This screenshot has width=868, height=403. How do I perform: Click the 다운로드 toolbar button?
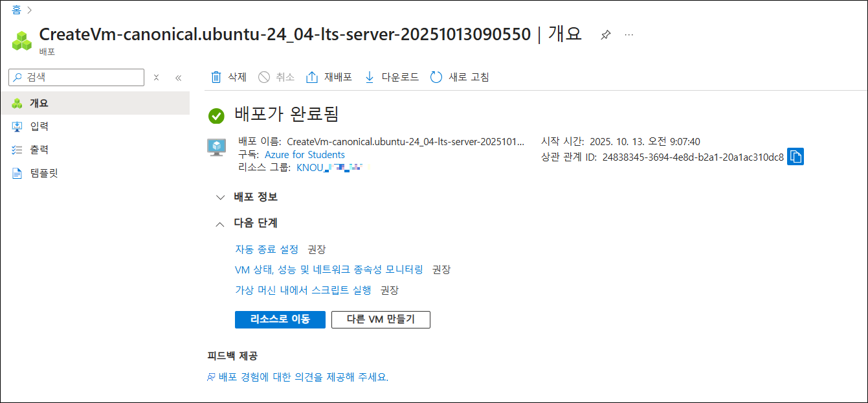tap(392, 77)
